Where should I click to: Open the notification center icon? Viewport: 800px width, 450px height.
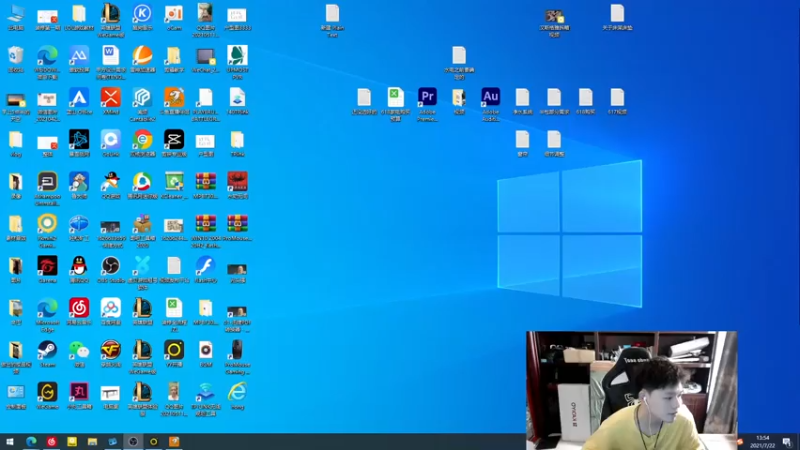pyautogui.click(x=787, y=442)
